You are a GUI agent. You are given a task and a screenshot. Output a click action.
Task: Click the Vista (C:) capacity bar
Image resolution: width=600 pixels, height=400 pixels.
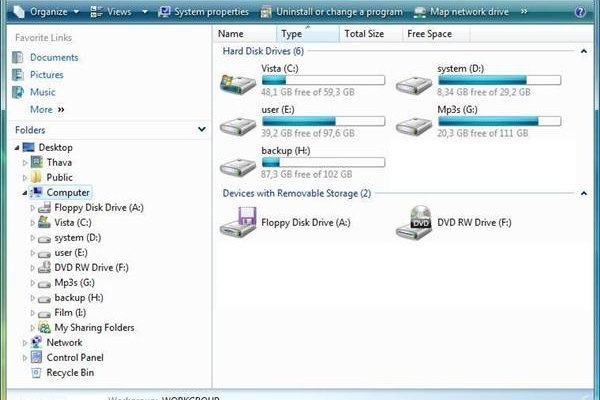tap(323, 80)
